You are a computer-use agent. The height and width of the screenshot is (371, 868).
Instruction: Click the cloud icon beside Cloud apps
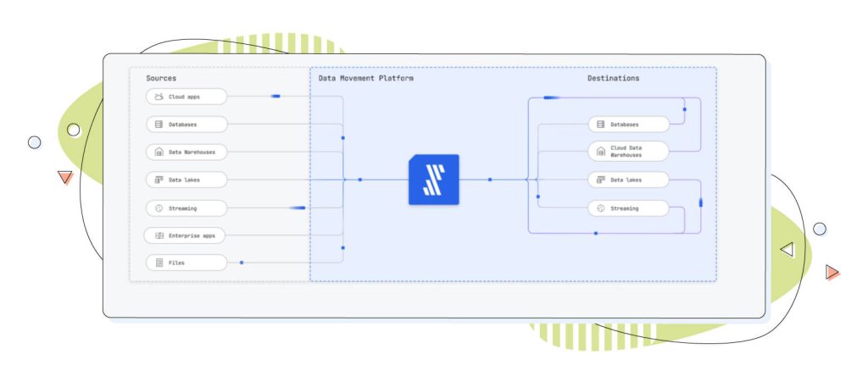[x=159, y=97]
